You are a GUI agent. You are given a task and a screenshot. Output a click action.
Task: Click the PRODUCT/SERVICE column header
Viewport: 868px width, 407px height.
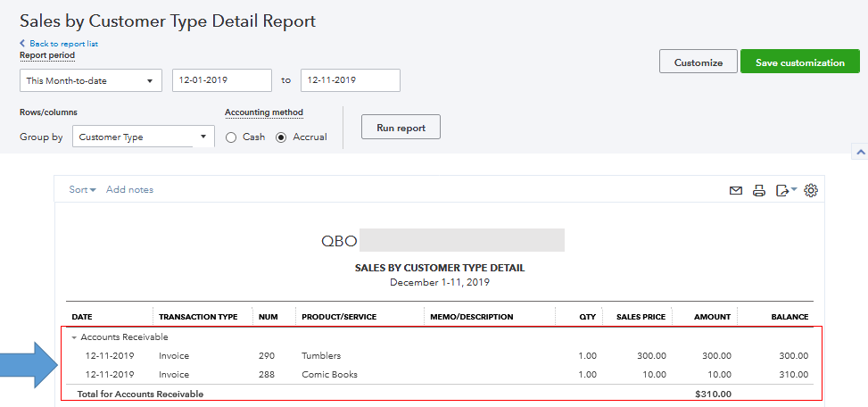click(339, 317)
